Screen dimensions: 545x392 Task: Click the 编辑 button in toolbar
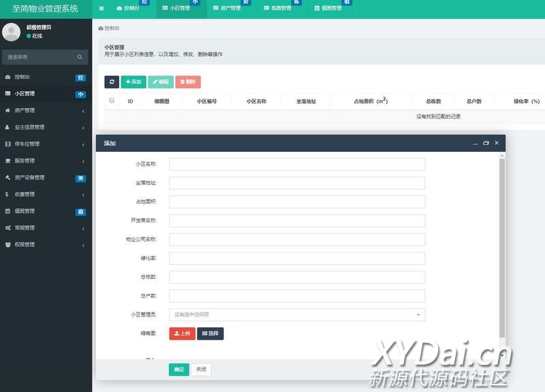pyautogui.click(x=161, y=82)
